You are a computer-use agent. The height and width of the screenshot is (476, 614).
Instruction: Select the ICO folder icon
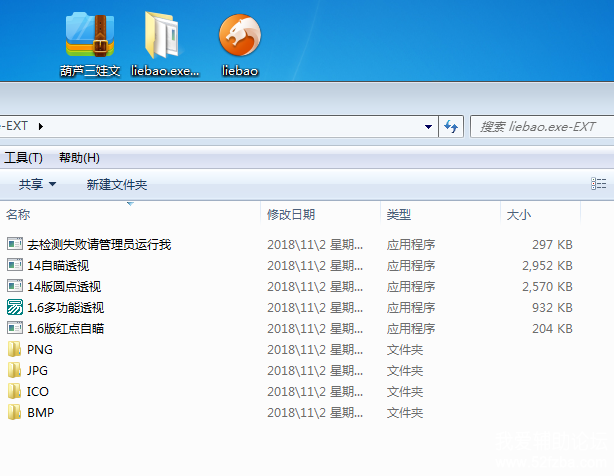point(14,391)
